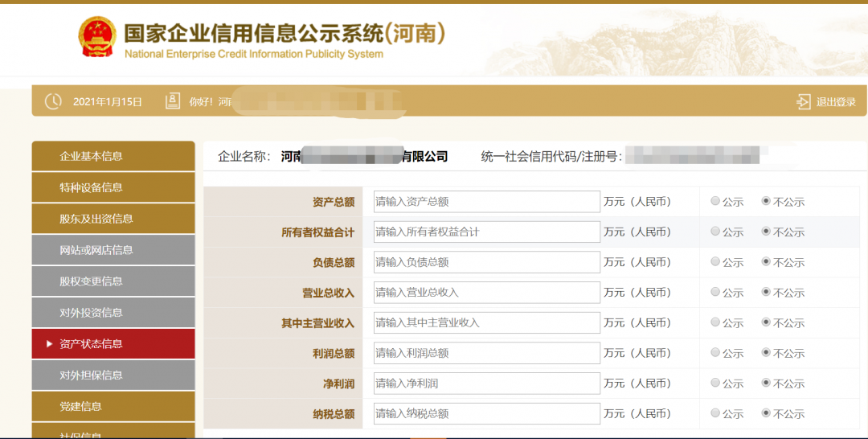Click the 所有者权益合计 input box

pos(486,232)
